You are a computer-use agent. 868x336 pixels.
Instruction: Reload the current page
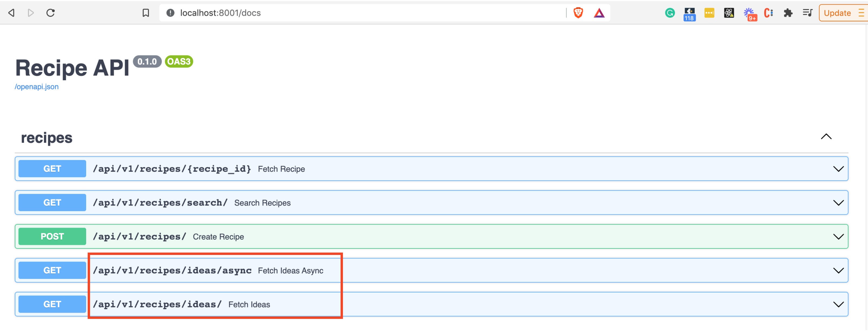click(50, 12)
